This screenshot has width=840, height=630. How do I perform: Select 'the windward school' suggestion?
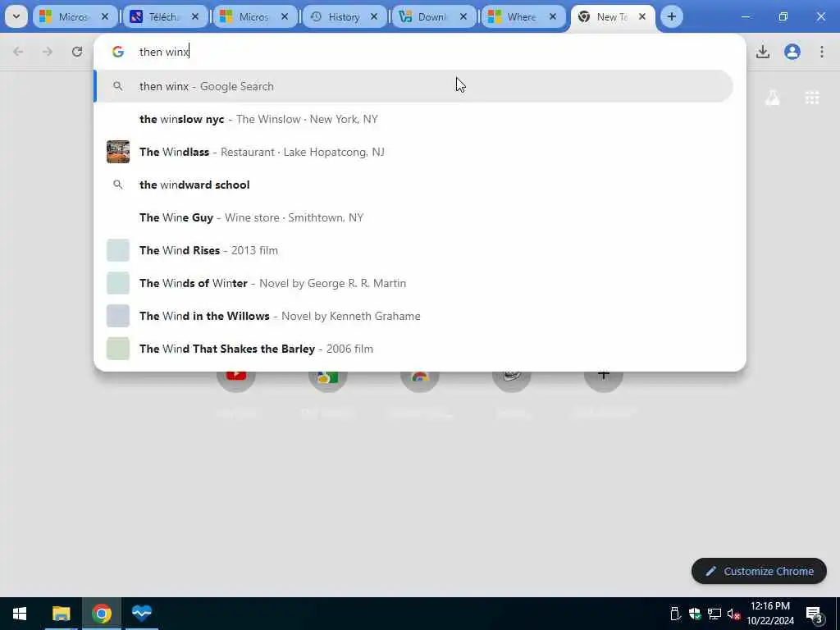[413, 185]
